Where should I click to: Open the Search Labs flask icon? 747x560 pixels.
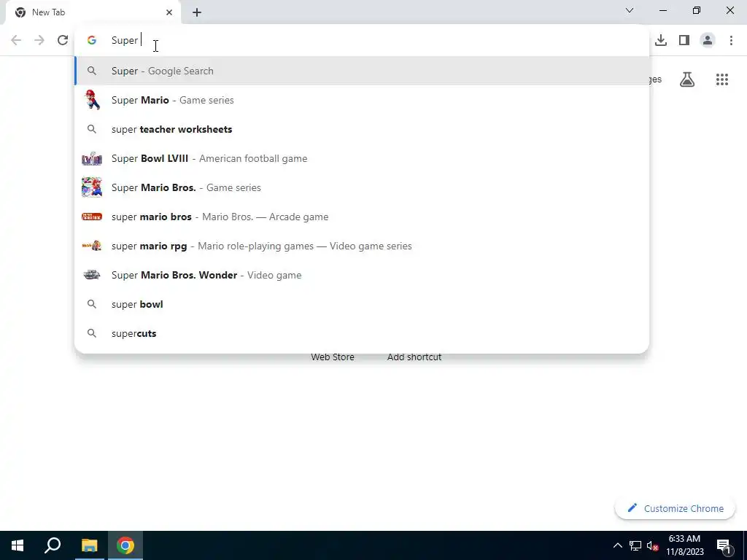pyautogui.click(x=687, y=79)
